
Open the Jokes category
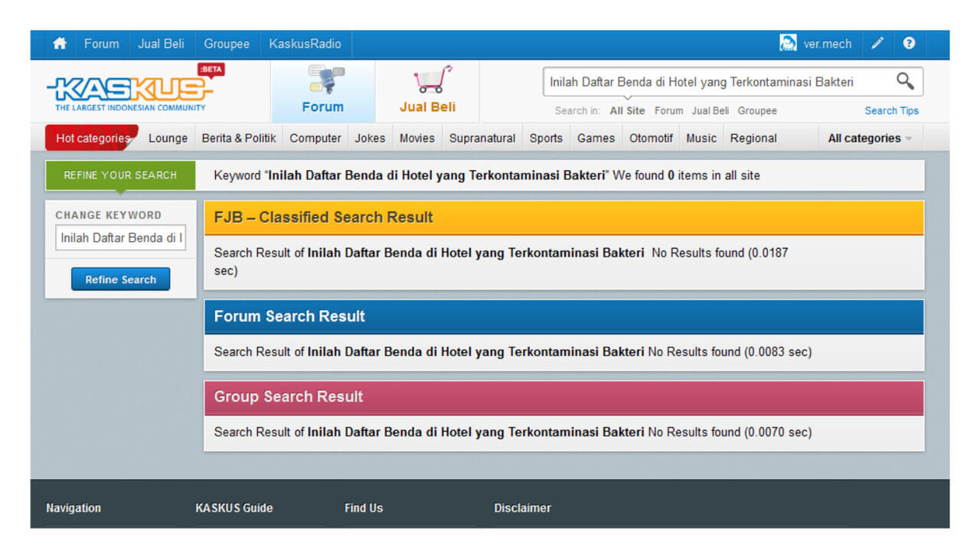(370, 139)
